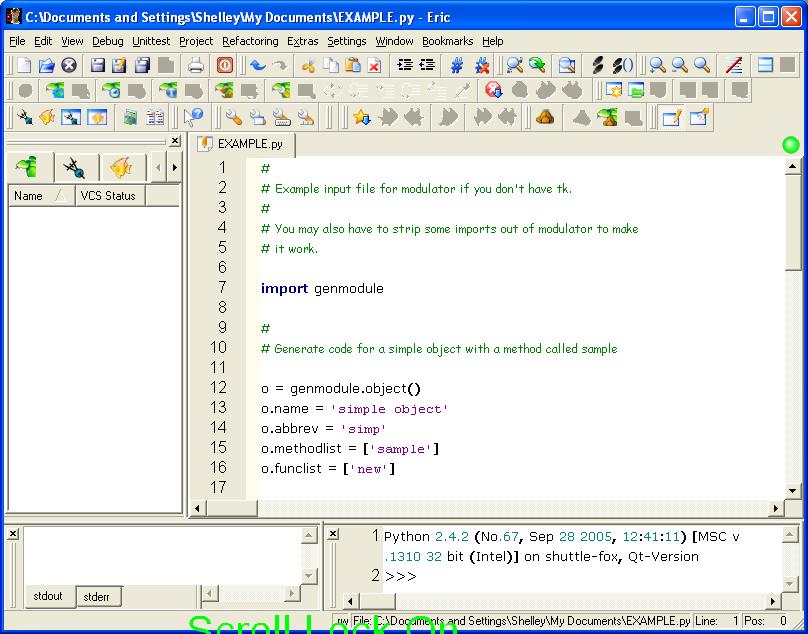
Task: Click the red slashed lines toolbar icon
Action: pyautogui.click(x=734, y=65)
